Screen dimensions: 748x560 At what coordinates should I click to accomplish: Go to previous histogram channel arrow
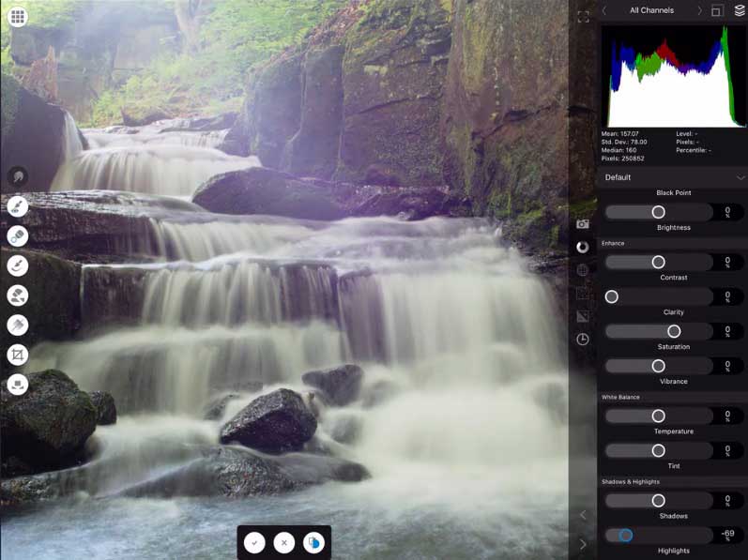click(x=604, y=10)
